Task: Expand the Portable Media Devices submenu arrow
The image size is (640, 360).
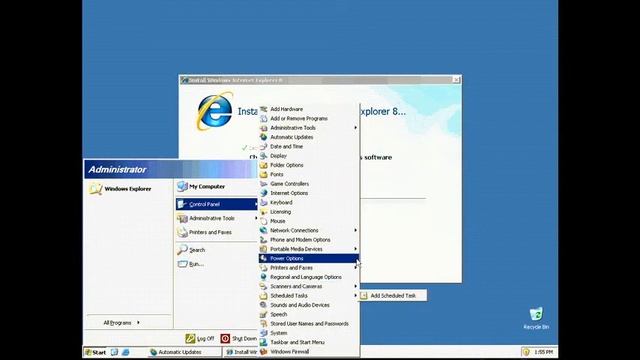Action: tap(356, 249)
